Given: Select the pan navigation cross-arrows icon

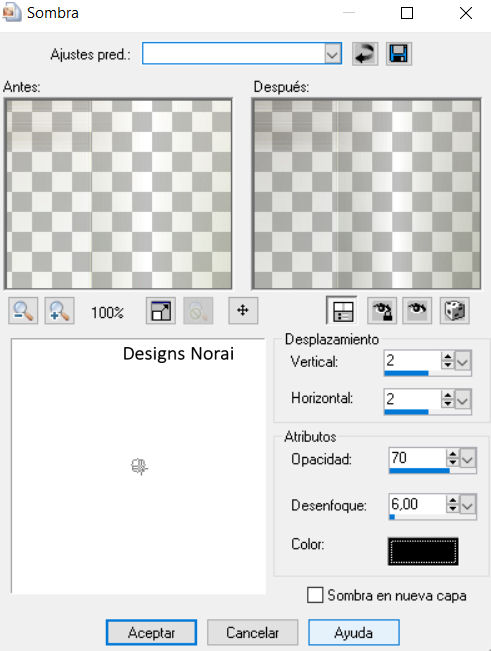Looking at the screenshot, I should point(243,311).
